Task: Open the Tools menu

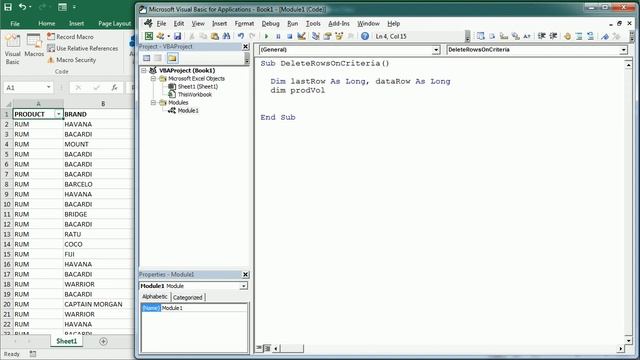Action: (313, 24)
